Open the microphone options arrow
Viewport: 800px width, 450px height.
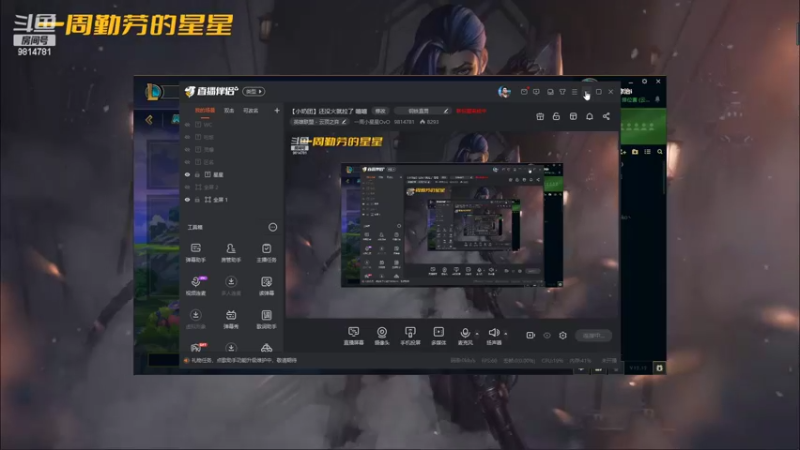(477, 334)
